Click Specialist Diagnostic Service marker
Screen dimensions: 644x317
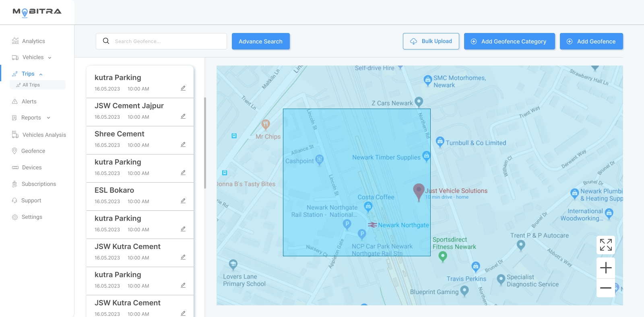click(x=501, y=280)
